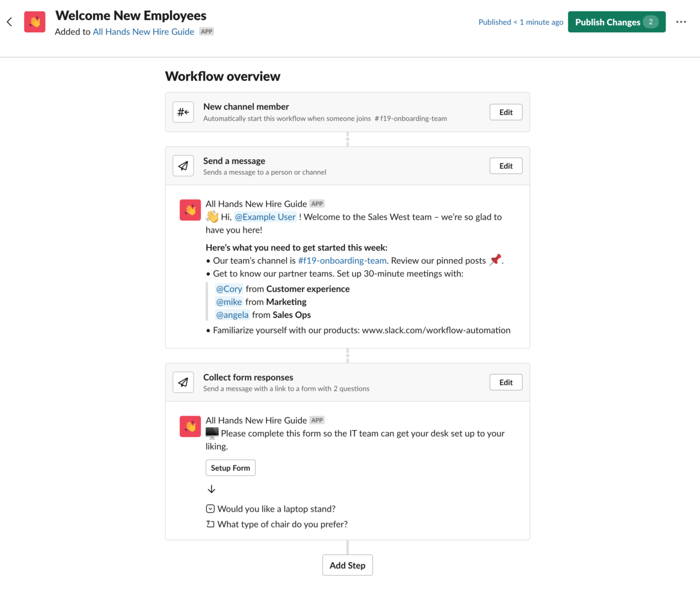The height and width of the screenshot is (591, 700).
Task: Click the Add Step button
Action: click(x=347, y=565)
